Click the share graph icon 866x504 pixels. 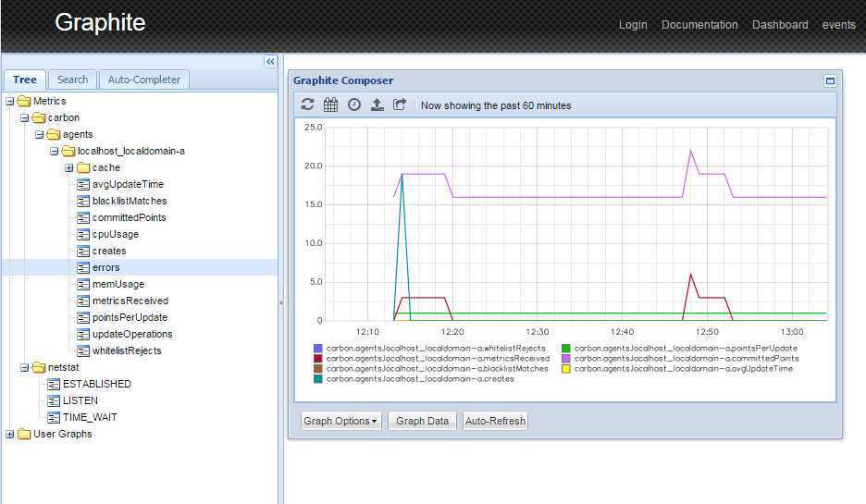(400, 104)
